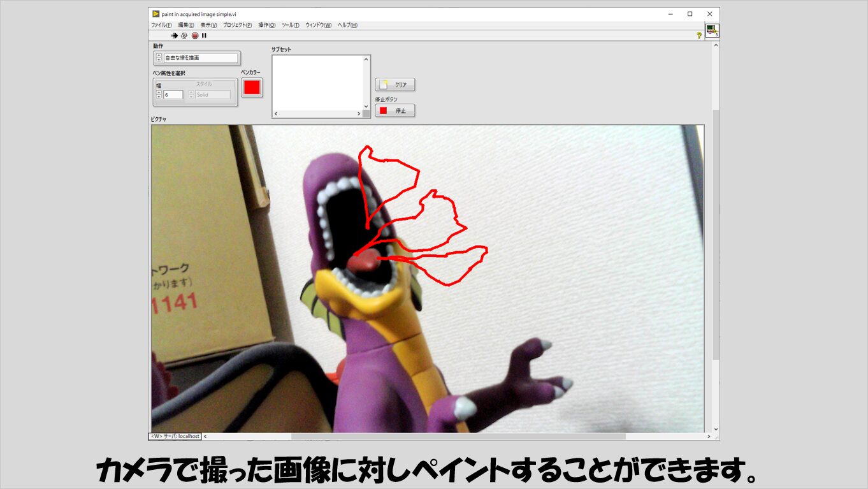868x489 pixels.
Task: Open the ペンカラー red color box
Action: coord(252,87)
